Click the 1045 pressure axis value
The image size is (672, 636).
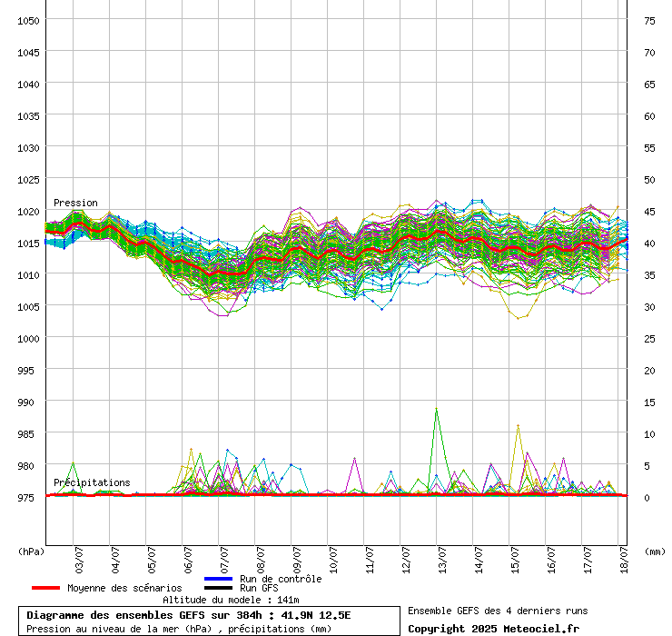28,53
